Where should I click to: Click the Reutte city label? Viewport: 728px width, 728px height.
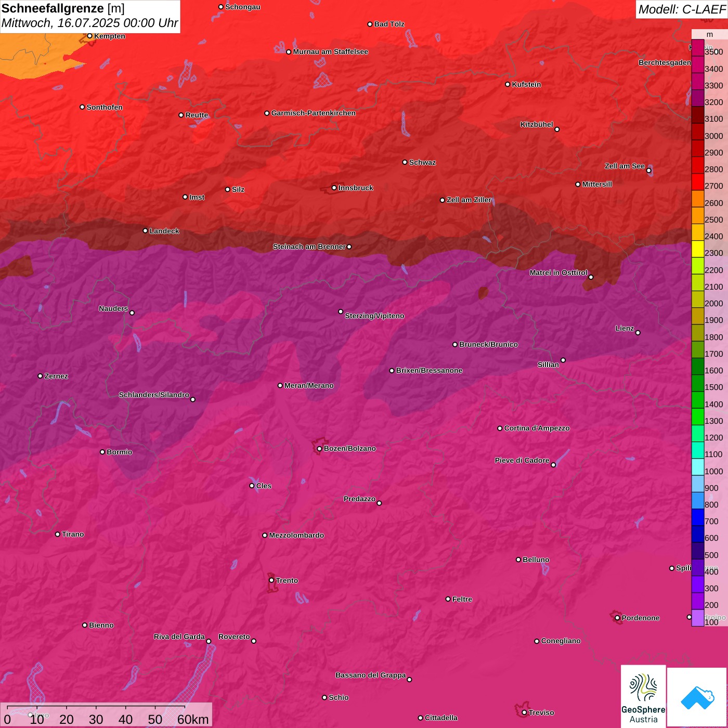(197, 115)
